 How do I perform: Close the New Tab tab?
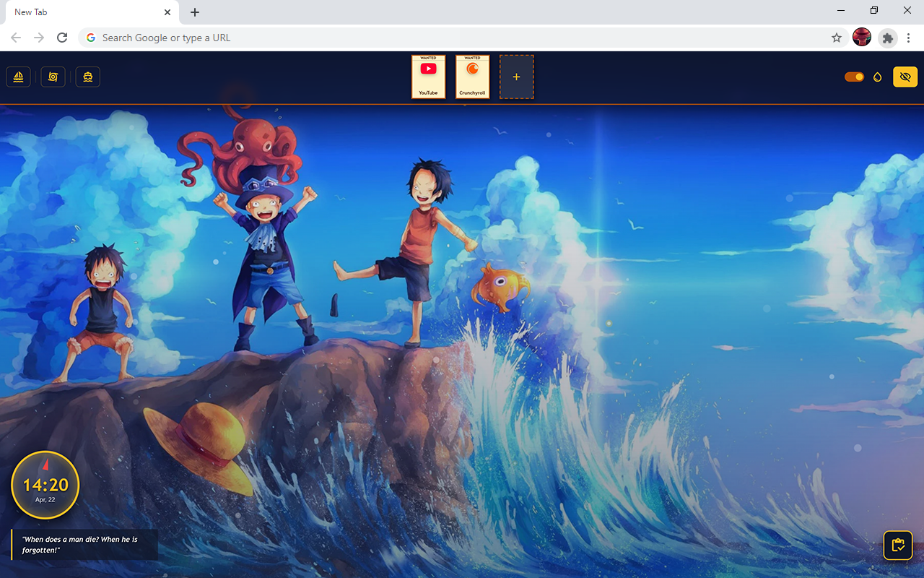tap(167, 12)
